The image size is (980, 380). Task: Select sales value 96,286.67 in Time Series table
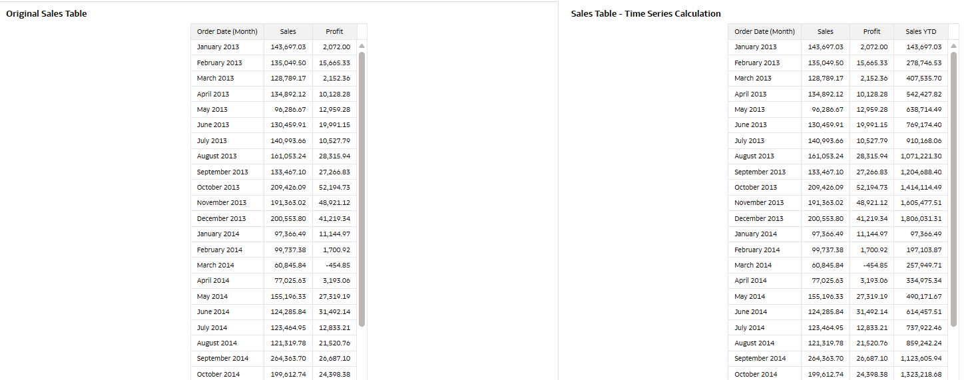pyautogui.click(x=828, y=109)
